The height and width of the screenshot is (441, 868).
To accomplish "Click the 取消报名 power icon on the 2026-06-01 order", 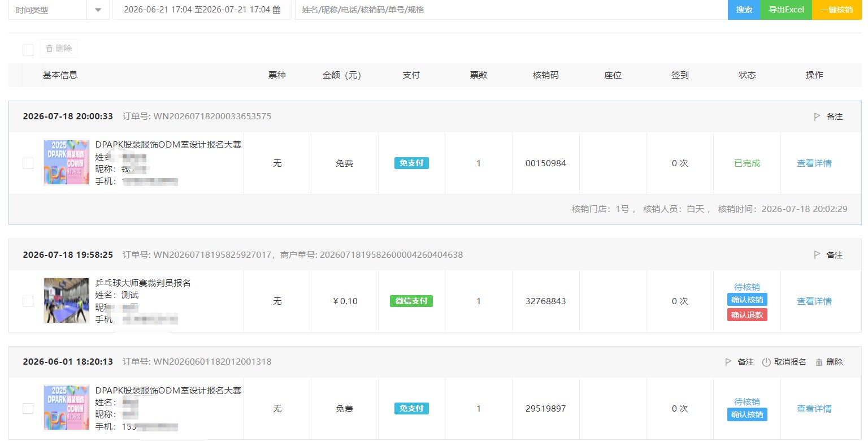I will (766, 362).
